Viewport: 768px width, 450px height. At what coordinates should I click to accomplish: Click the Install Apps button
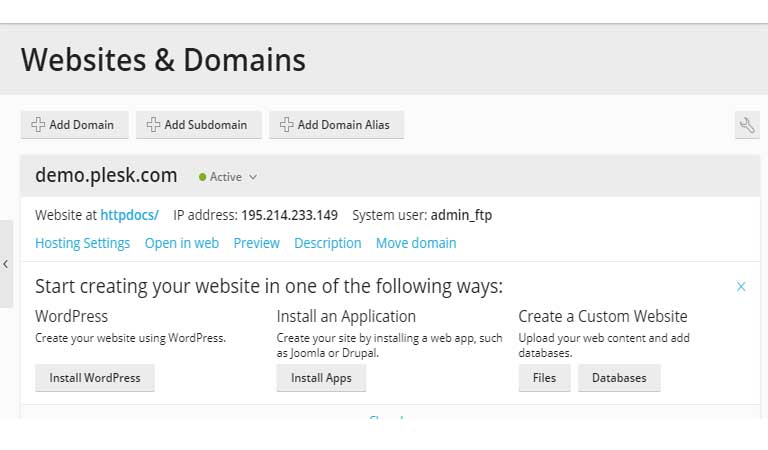click(321, 378)
